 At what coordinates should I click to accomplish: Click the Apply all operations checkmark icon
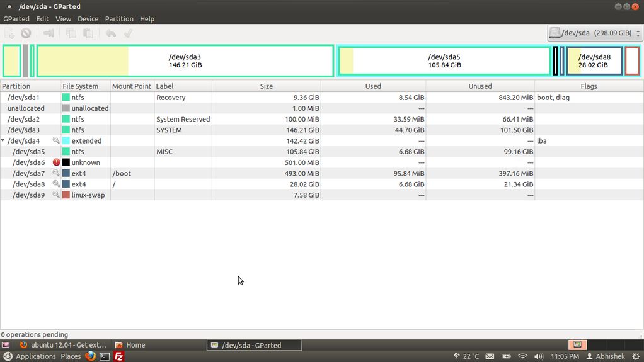click(x=128, y=33)
